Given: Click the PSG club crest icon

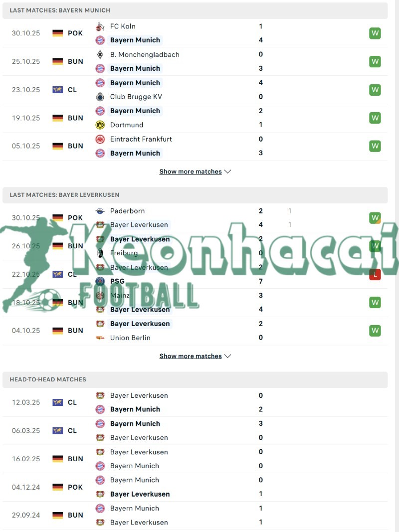Looking at the screenshot, I should [x=100, y=281].
